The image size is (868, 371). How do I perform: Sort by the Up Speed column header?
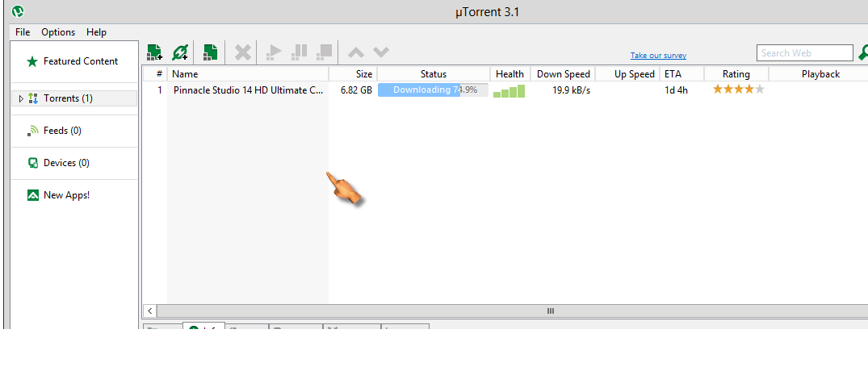point(627,74)
